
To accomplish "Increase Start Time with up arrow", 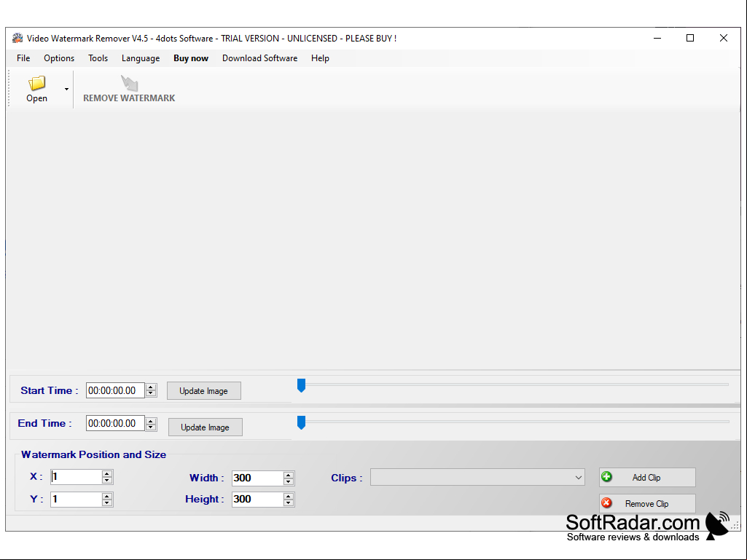I will pos(151,387).
